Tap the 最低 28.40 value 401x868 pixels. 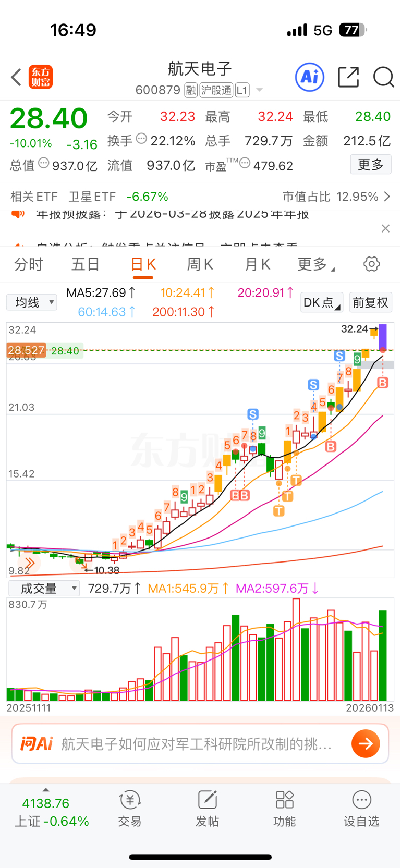[x=373, y=116]
